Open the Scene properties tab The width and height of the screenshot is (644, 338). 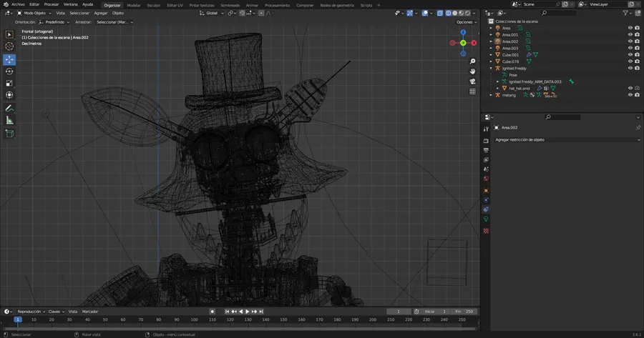[486, 169]
